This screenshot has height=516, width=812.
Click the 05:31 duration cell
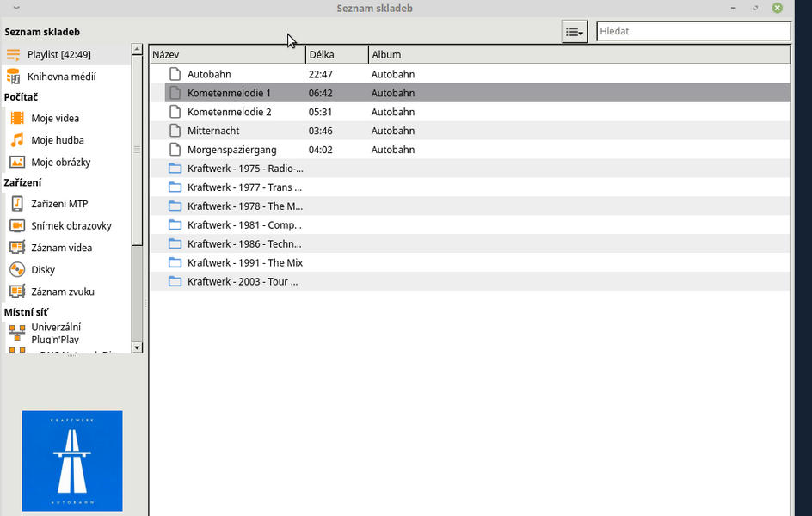(321, 112)
